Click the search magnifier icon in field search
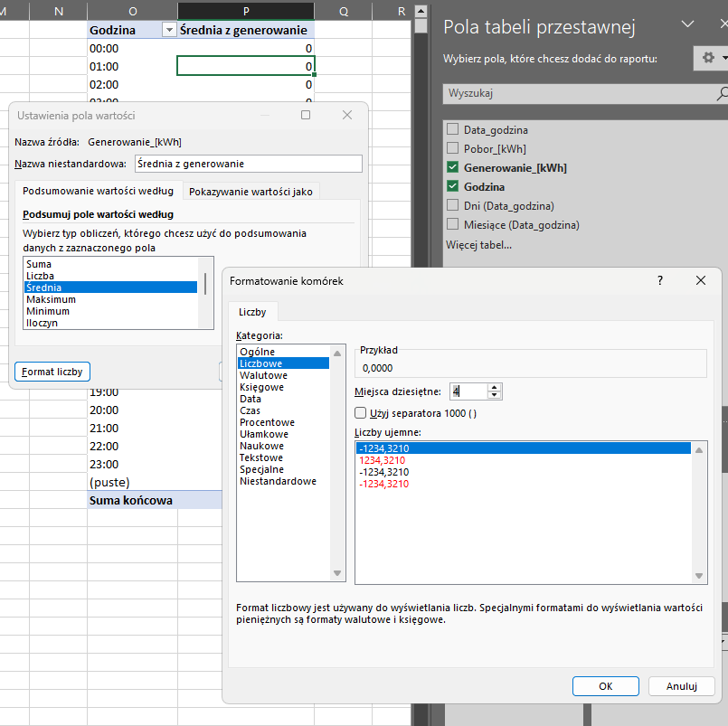Viewport: 728px width, 726px height. 722,93
